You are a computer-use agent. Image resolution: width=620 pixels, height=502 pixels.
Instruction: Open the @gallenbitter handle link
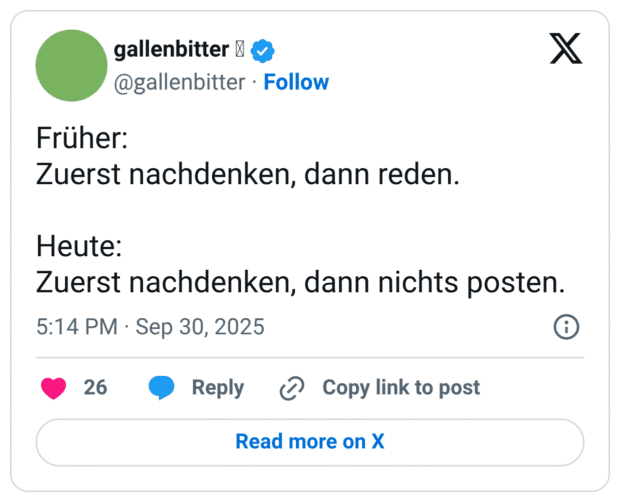180,82
